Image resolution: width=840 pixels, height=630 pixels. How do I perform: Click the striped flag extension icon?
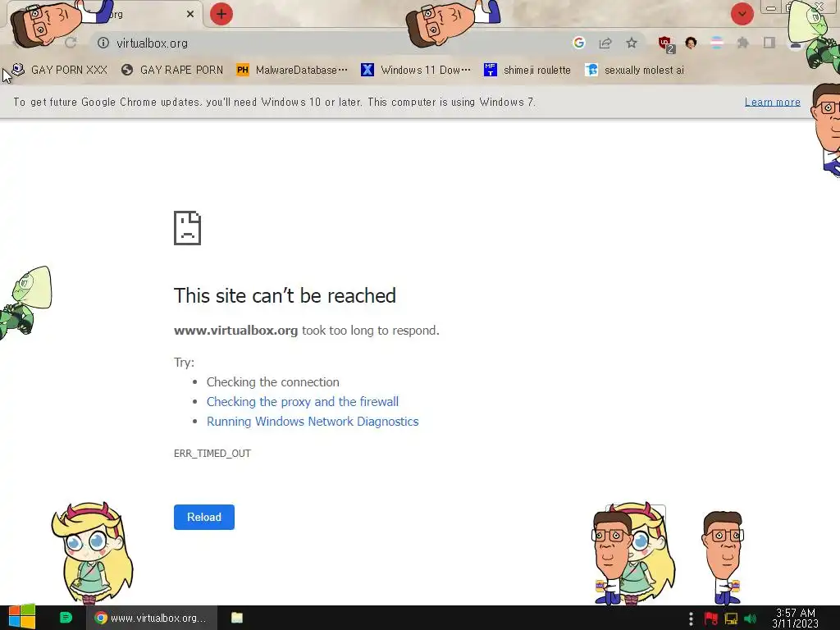[x=716, y=43]
